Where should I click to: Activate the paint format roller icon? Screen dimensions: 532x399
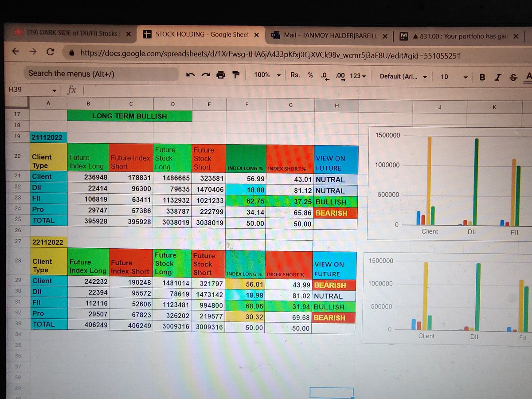pyautogui.click(x=236, y=75)
